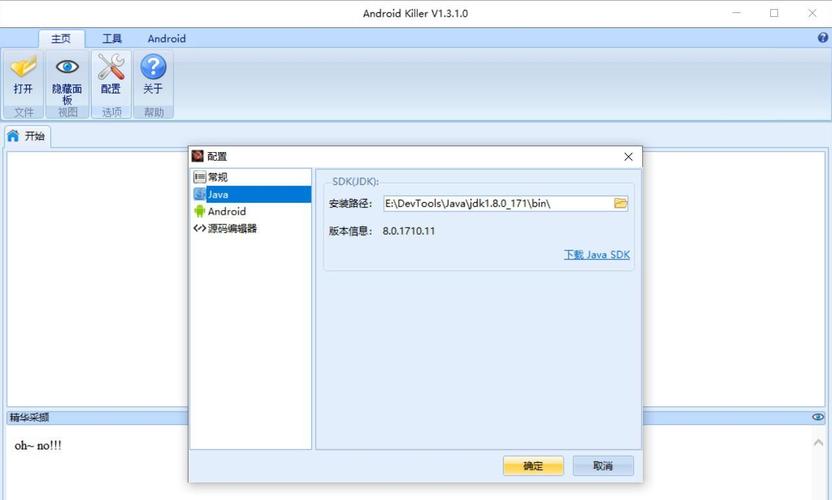Click the 'oh~ no!!!' text

(38, 446)
